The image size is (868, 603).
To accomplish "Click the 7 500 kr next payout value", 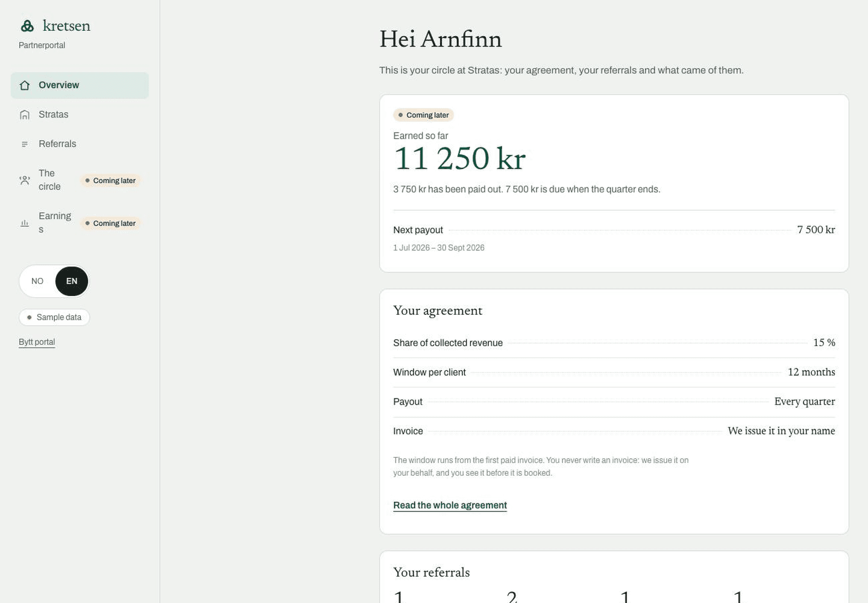I will 816,230.
